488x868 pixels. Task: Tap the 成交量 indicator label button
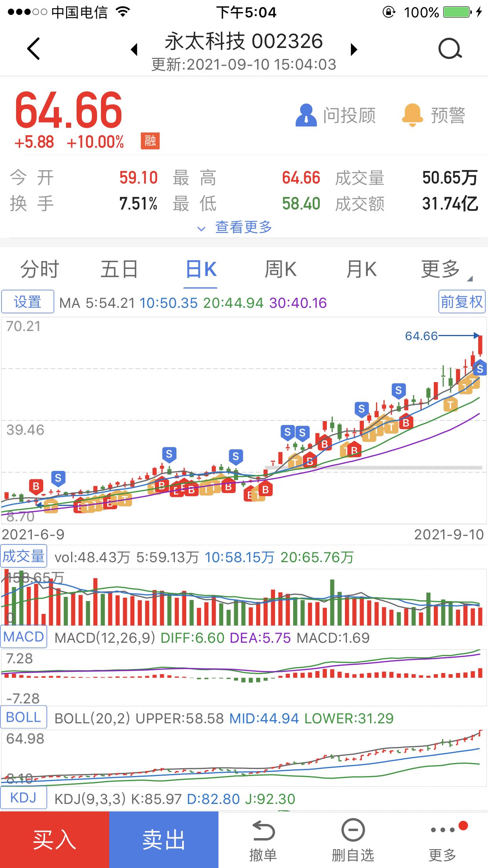(24, 556)
